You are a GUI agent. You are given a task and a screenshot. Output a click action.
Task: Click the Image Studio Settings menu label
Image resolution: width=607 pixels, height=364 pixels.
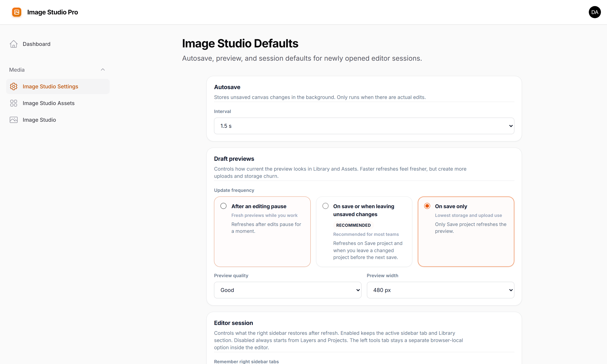(x=50, y=86)
